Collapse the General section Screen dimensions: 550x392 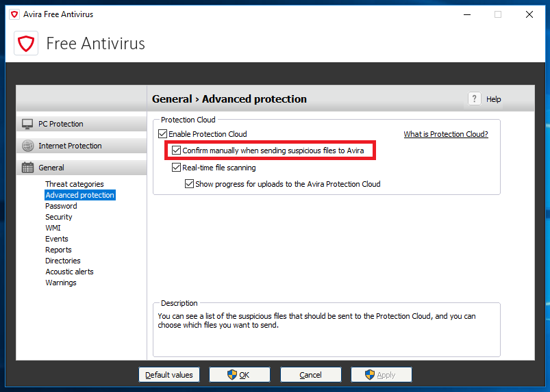[82, 168]
